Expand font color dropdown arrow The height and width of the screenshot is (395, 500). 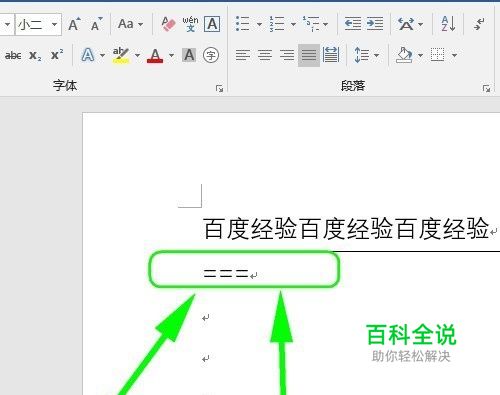(x=171, y=55)
